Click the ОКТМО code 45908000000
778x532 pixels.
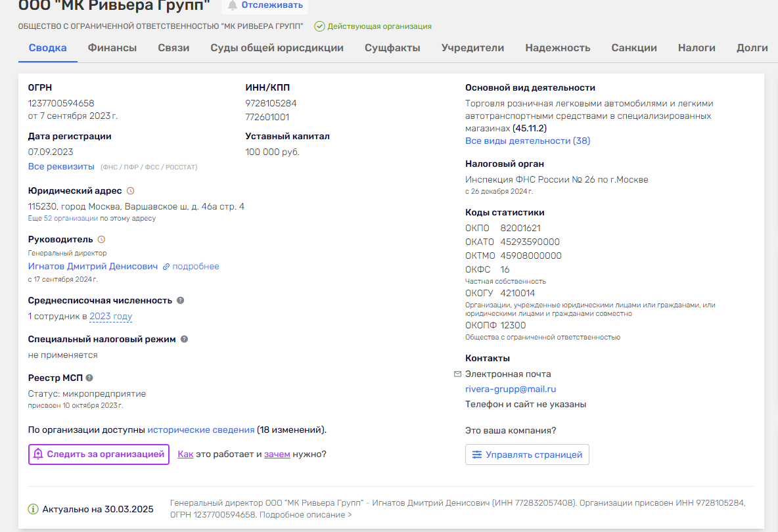pos(531,256)
